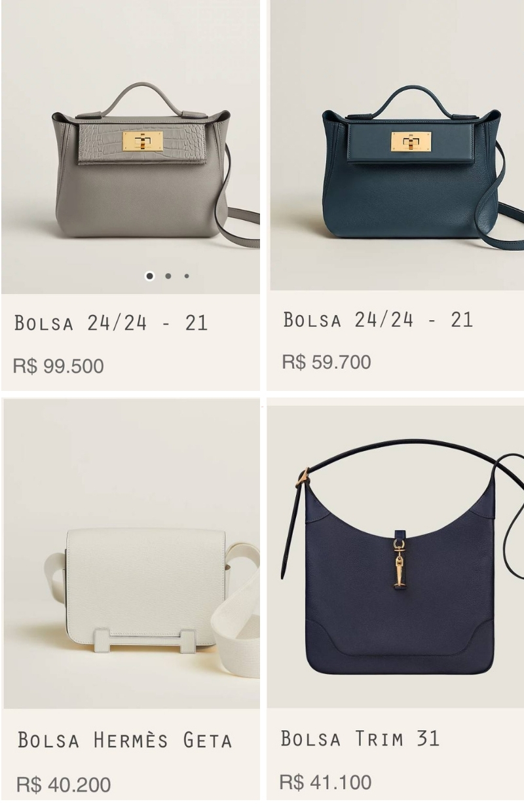Switch to the second carousel dot
Screen dimensions: 524x812
pyautogui.click(x=168, y=276)
